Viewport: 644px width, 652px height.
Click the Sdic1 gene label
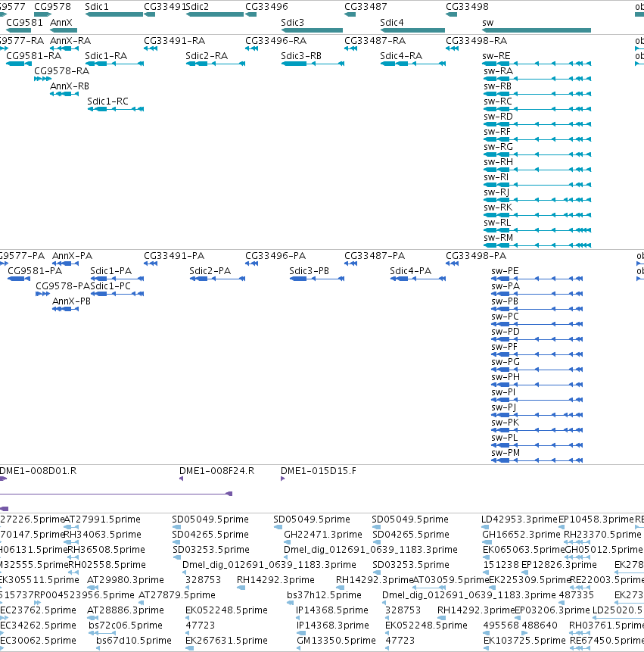pyautogui.click(x=96, y=7)
